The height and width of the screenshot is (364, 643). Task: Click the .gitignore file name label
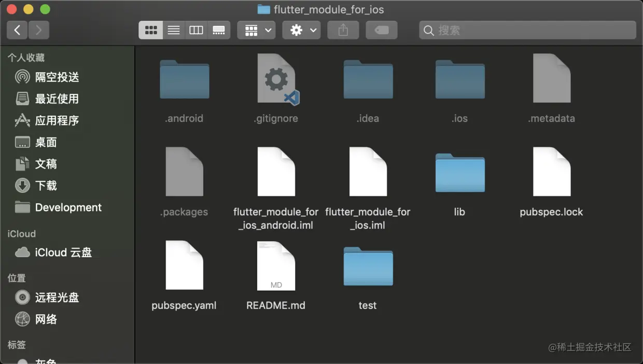(x=276, y=118)
